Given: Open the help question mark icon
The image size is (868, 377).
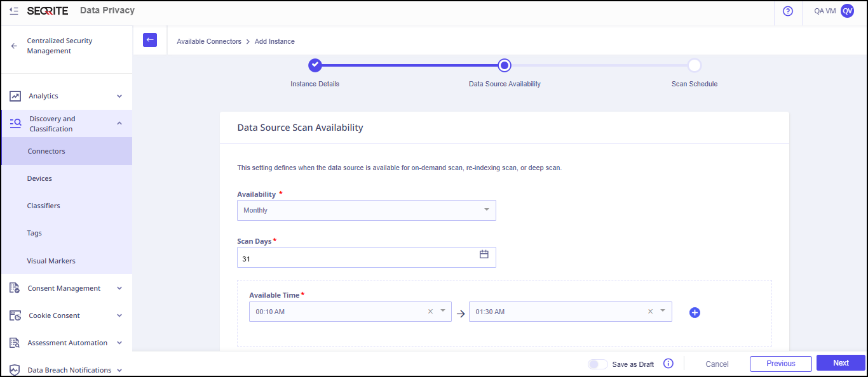Looking at the screenshot, I should (788, 11).
